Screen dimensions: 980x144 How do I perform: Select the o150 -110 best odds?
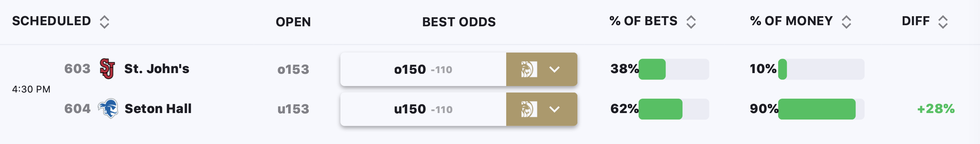[423, 69]
